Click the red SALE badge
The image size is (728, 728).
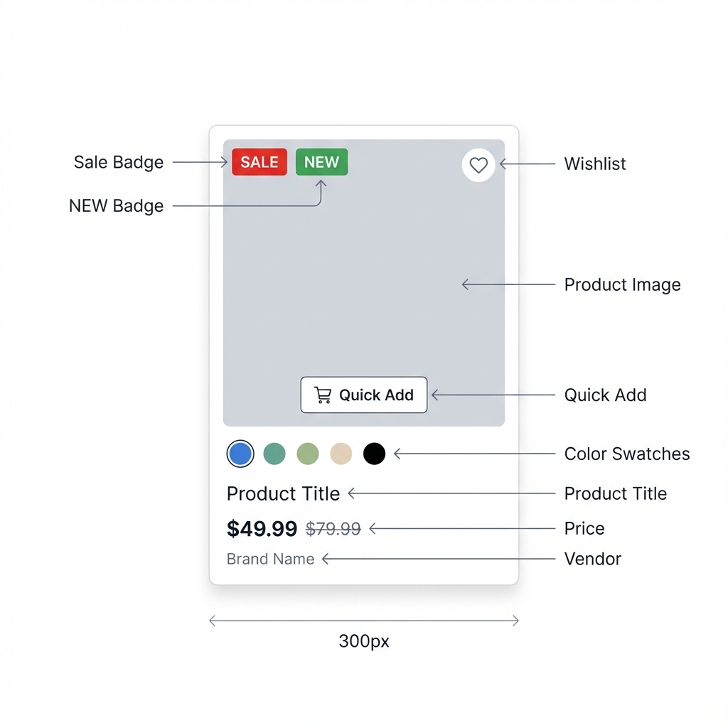pos(259,162)
